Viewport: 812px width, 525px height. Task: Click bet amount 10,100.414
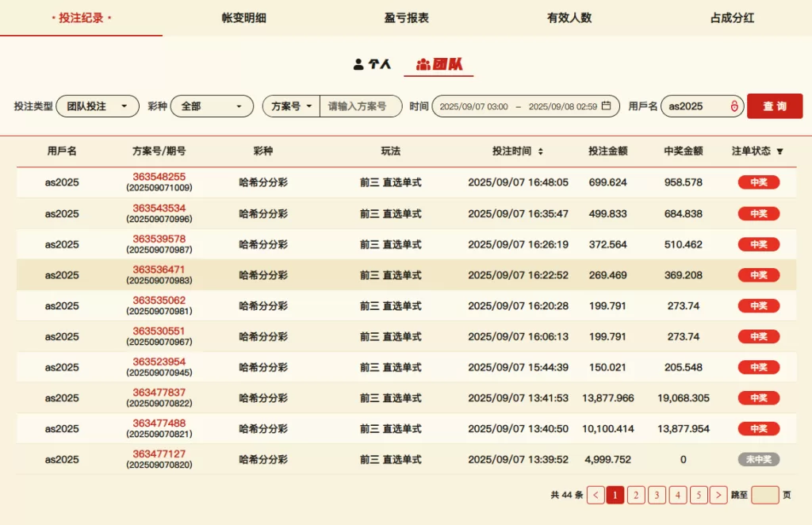(x=608, y=429)
